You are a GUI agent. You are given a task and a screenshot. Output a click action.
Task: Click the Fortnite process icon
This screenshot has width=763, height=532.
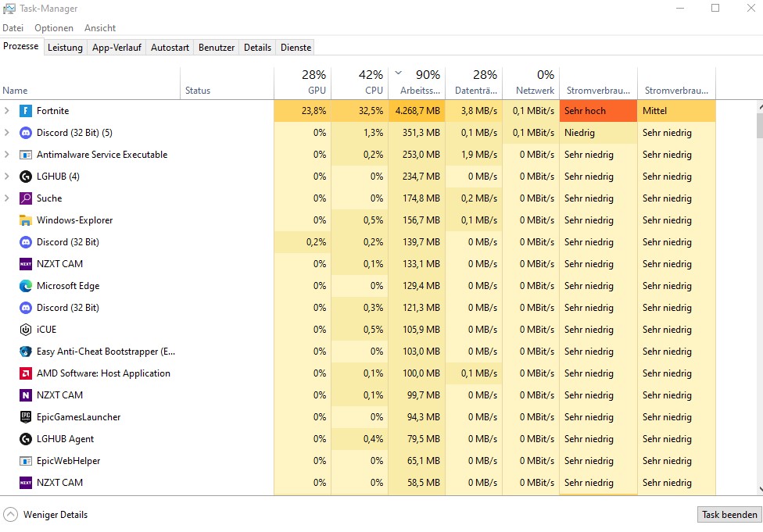coord(25,111)
